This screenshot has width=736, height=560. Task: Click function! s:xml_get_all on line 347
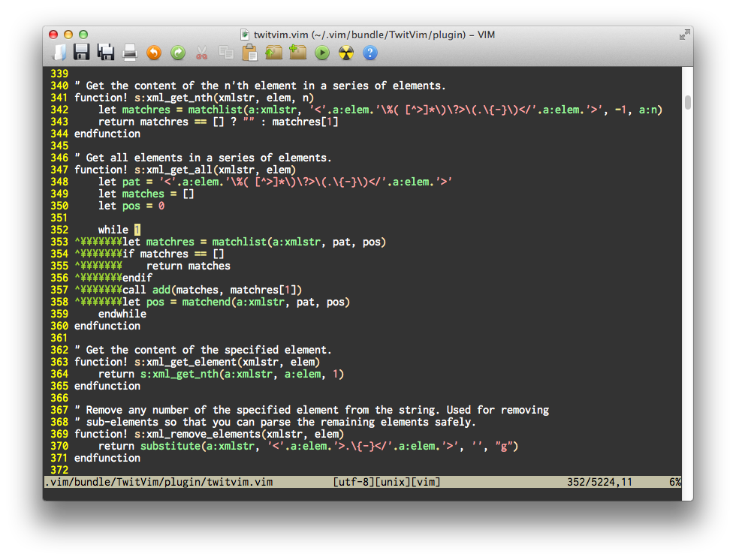coord(185,170)
